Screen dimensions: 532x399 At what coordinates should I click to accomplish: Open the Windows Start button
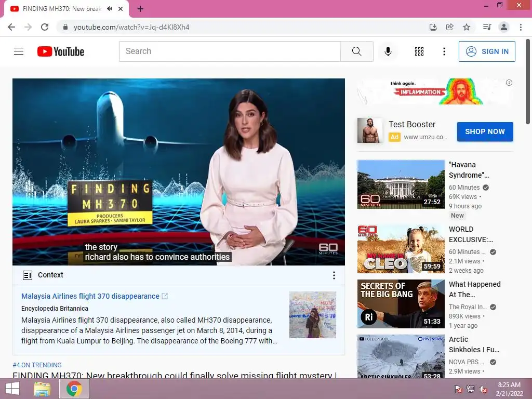click(12, 389)
